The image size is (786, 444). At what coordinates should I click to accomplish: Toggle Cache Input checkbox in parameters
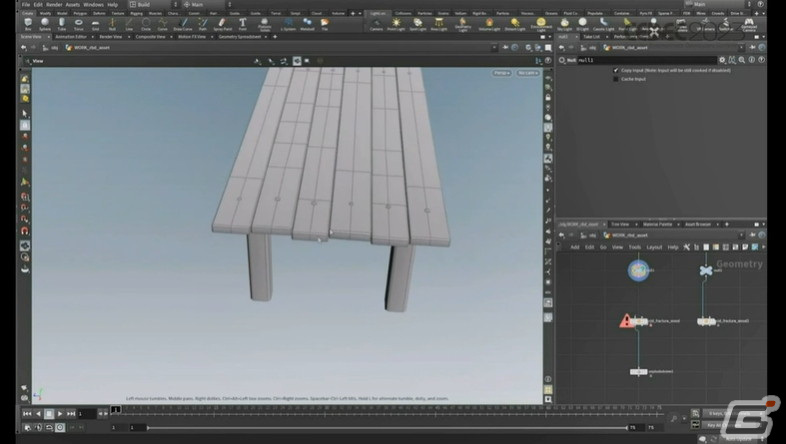616,79
